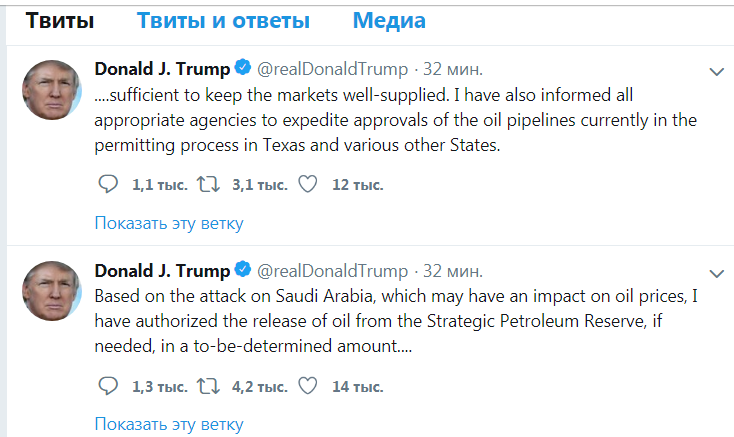Open the Твиты и ответы tab
This screenshot has height=437, width=734.
[x=223, y=21]
